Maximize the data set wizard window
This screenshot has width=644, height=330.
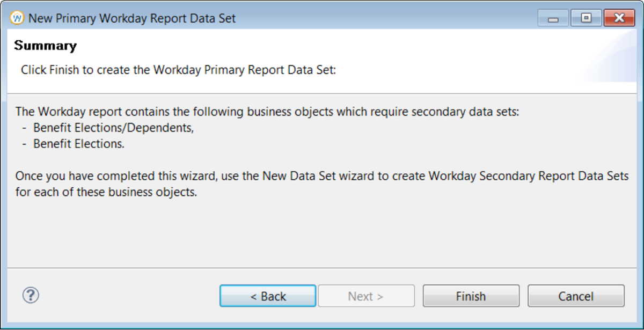click(586, 18)
